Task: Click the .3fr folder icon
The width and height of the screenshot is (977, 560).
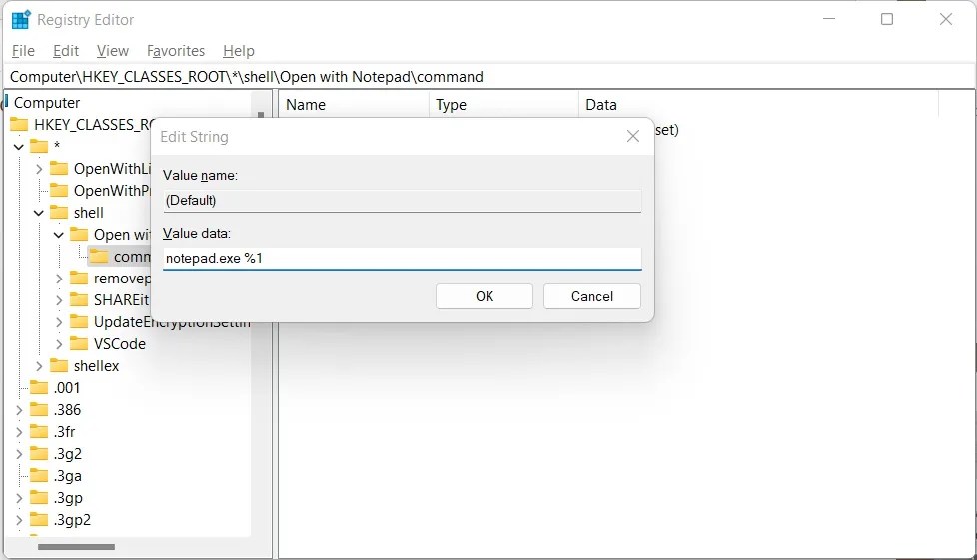Action: [39, 431]
